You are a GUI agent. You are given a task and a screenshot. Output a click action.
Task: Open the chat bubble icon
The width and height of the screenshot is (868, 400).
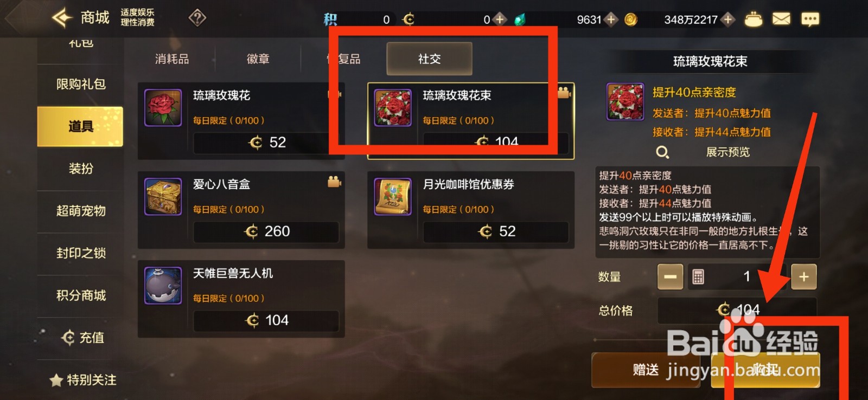coord(810,20)
